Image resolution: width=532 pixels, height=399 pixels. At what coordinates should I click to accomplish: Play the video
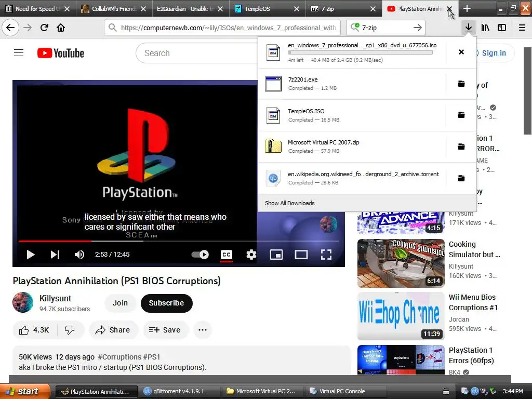[31, 255]
